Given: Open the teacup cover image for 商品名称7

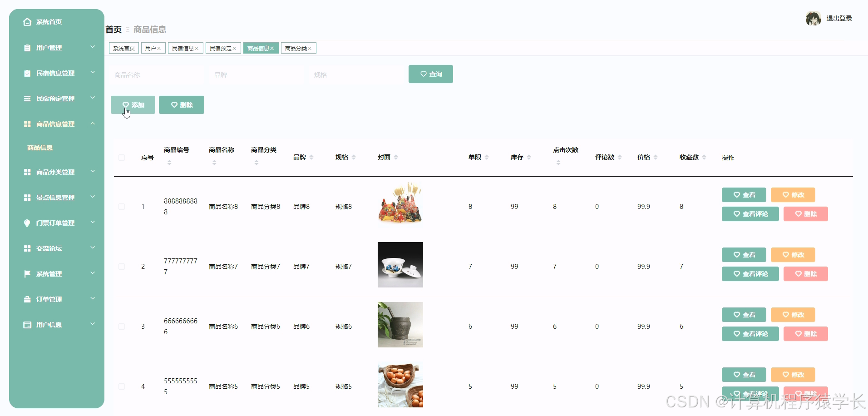Looking at the screenshot, I should [400, 265].
